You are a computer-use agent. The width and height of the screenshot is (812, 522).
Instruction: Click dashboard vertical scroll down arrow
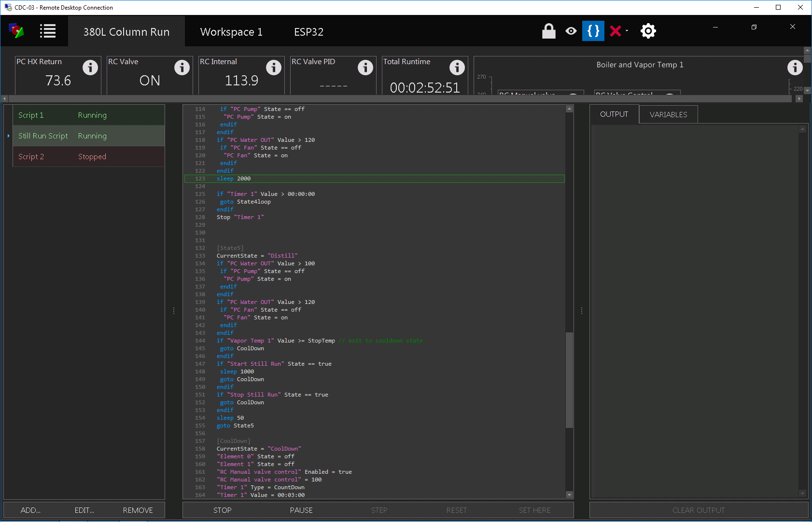tap(807, 90)
